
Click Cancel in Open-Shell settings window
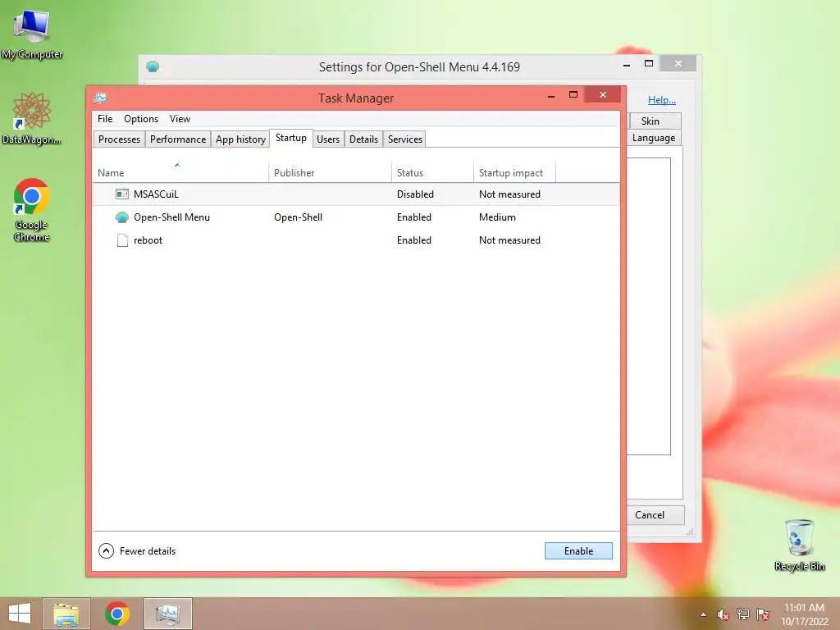pos(655,515)
